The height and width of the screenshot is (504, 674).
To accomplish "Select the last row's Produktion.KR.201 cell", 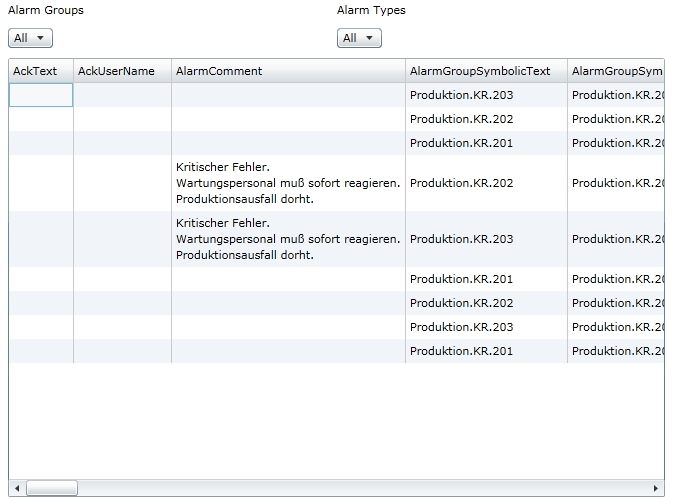I will (485, 351).
